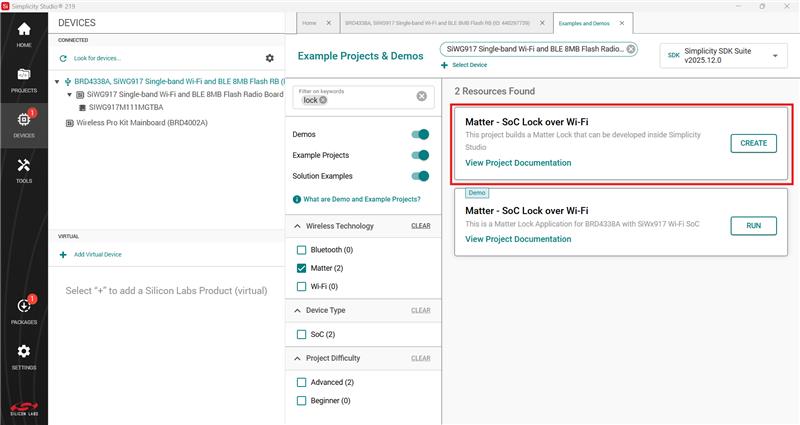This screenshot has height=425, width=800.
Task: Collapse the Wireless Technology filter section
Action: pos(299,226)
